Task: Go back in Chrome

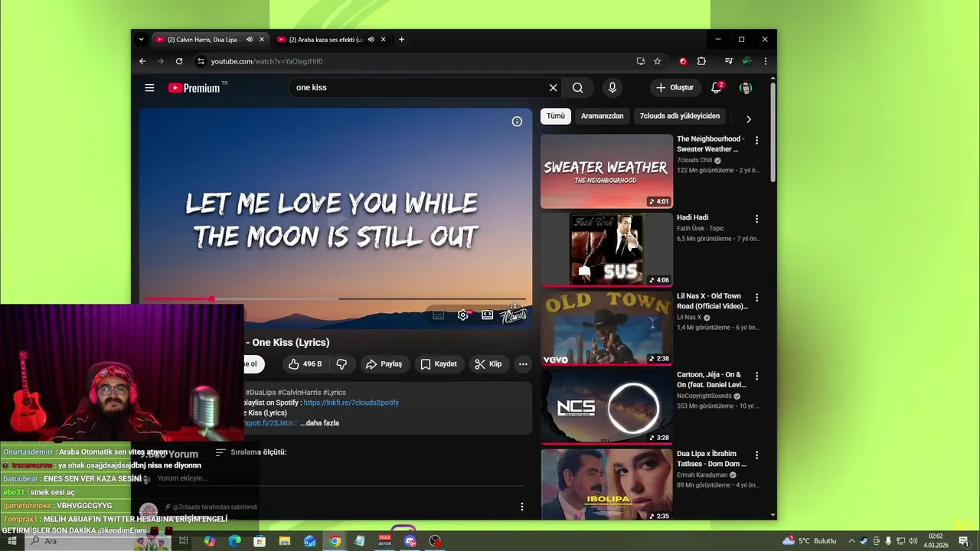Action: [142, 61]
